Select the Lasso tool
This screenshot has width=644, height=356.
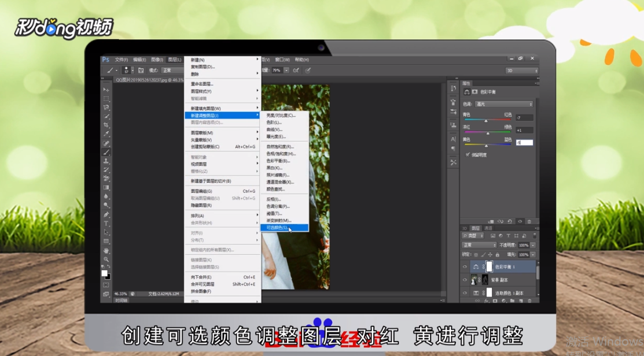point(106,107)
